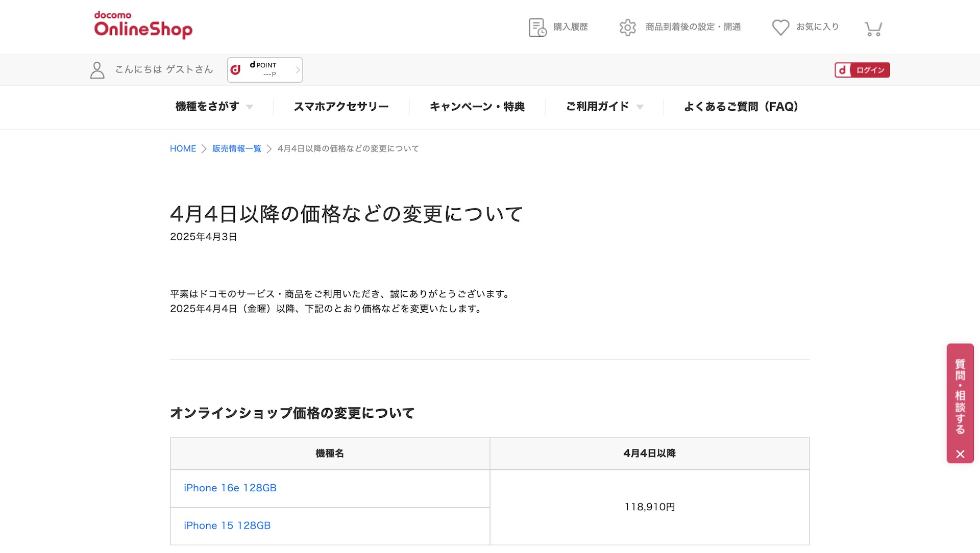Click the settings gear icon for product setup

click(x=627, y=28)
